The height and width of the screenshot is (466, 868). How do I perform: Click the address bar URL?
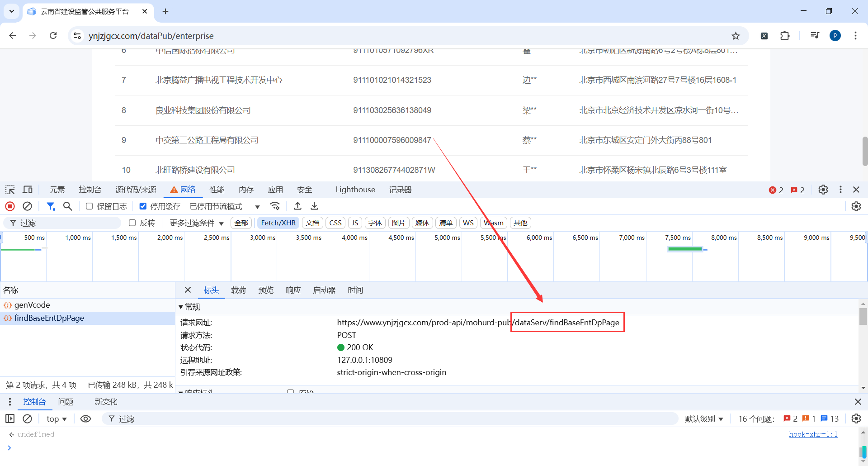pos(151,36)
